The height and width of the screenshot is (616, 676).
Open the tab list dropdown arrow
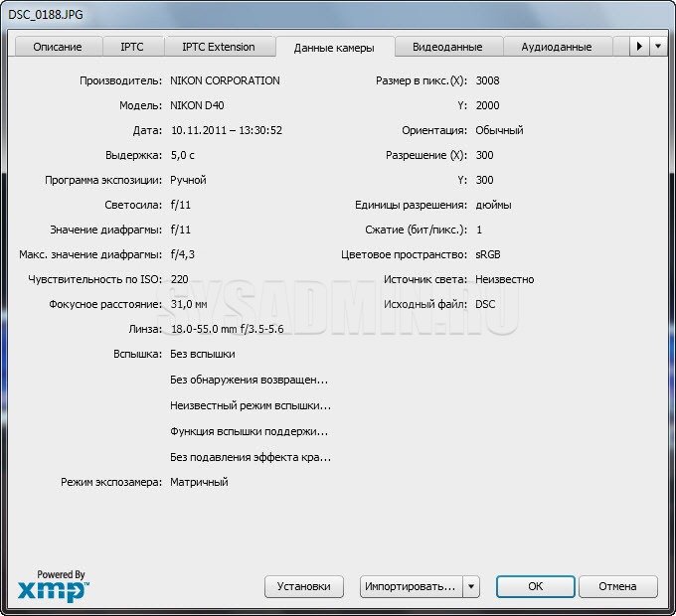[x=658, y=47]
